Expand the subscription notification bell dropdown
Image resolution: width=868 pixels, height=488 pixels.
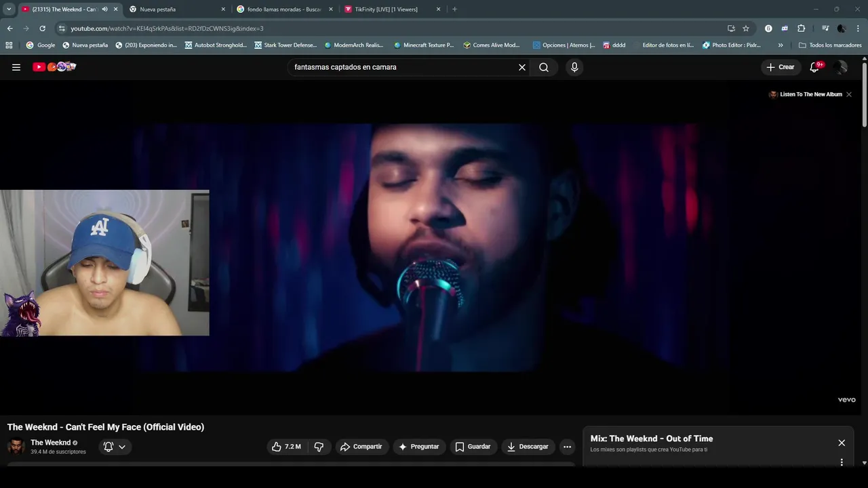115,447
